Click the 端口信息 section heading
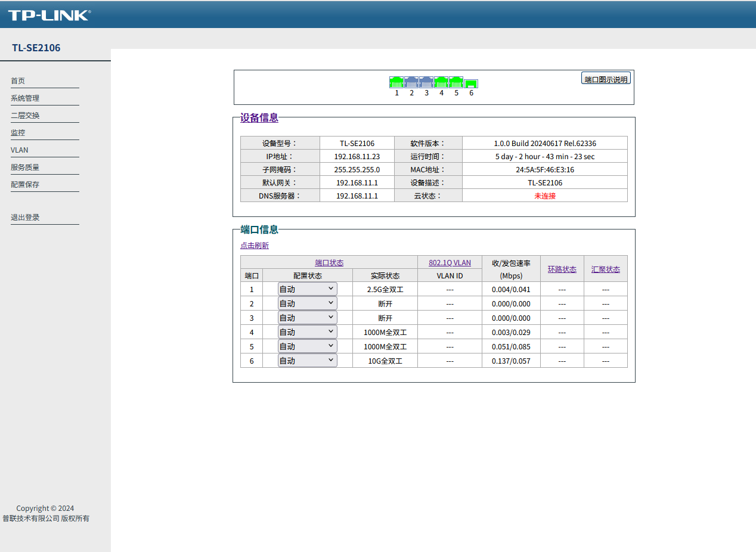 (x=259, y=230)
